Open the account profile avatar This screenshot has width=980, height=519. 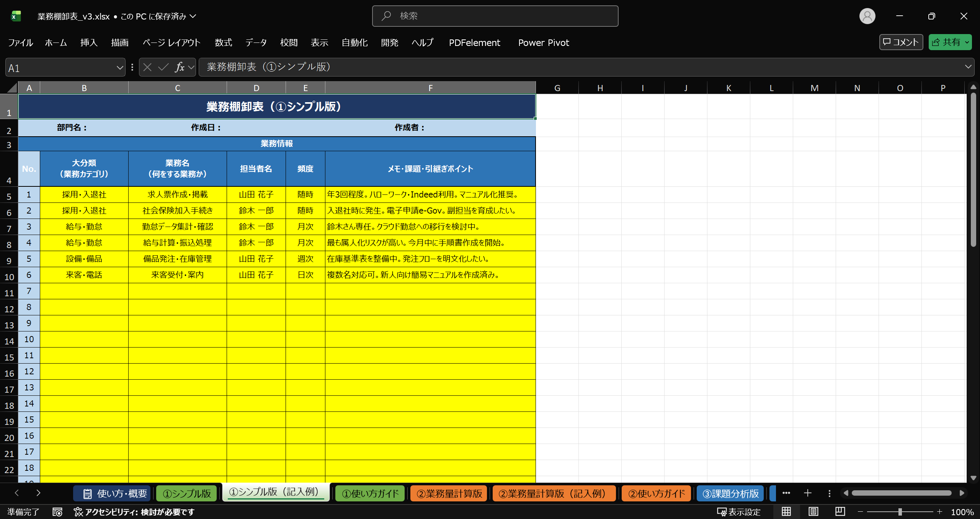pyautogui.click(x=867, y=16)
